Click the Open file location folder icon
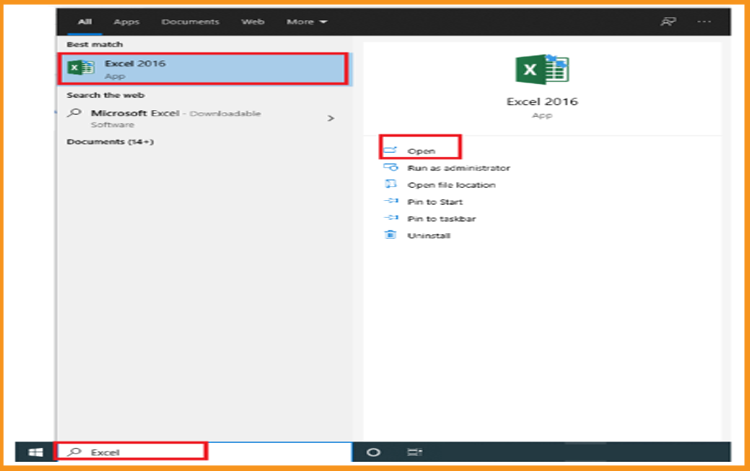Screen dimensions: 750x471 pos(390,184)
